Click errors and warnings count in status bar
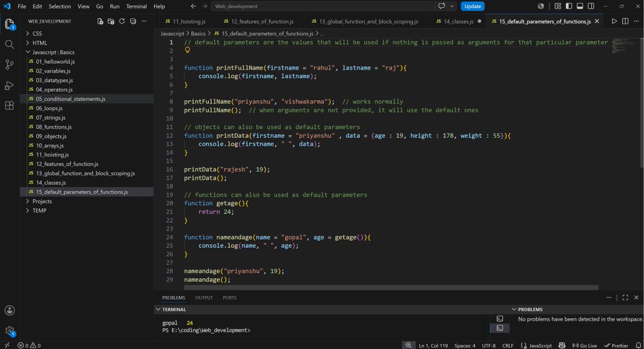The width and height of the screenshot is (644, 349). [x=29, y=345]
